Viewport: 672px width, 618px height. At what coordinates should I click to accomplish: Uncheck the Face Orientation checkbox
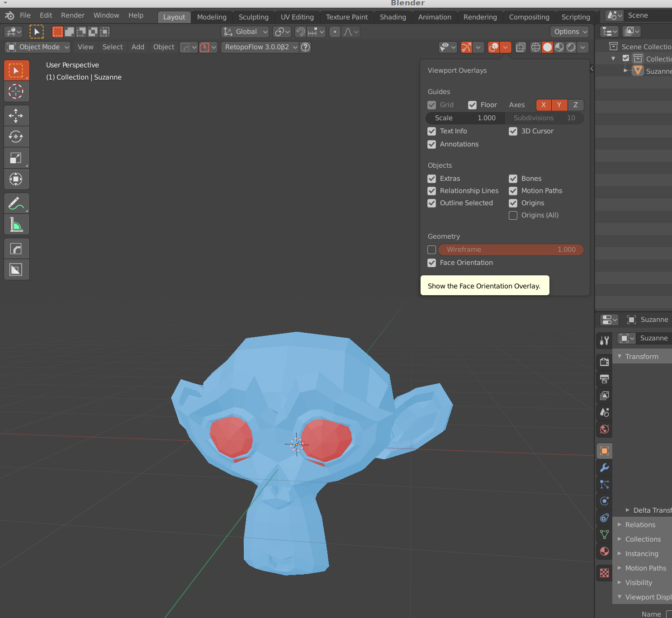coord(432,263)
